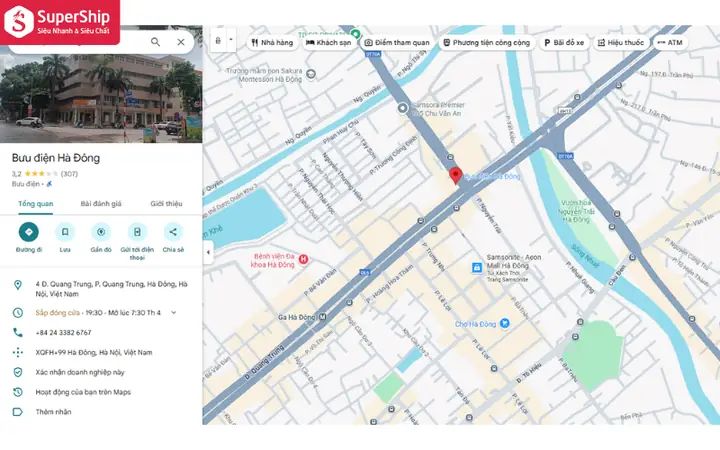Find nearby places with Gần đó icon

point(101,232)
